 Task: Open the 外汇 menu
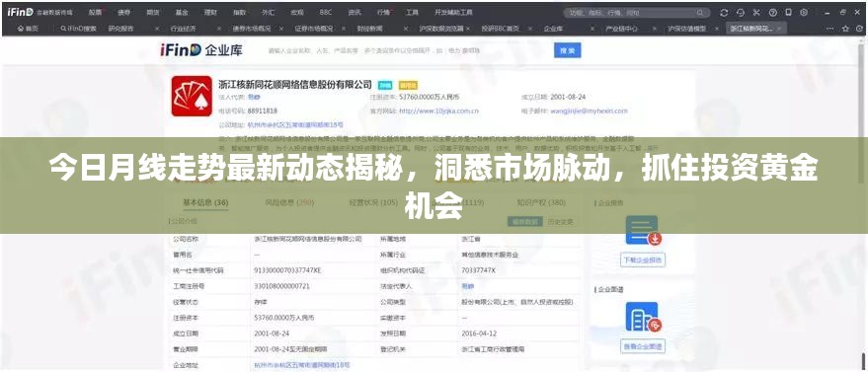pyautogui.click(x=268, y=12)
